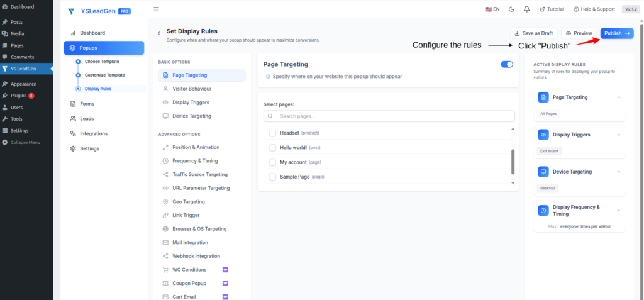The image size is (644, 300).
Task: Click Browser & OS Targeting globe icon
Action: (165, 229)
